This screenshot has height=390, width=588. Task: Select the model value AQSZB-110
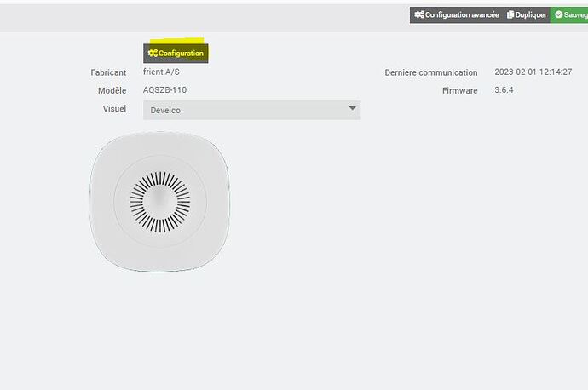click(164, 90)
